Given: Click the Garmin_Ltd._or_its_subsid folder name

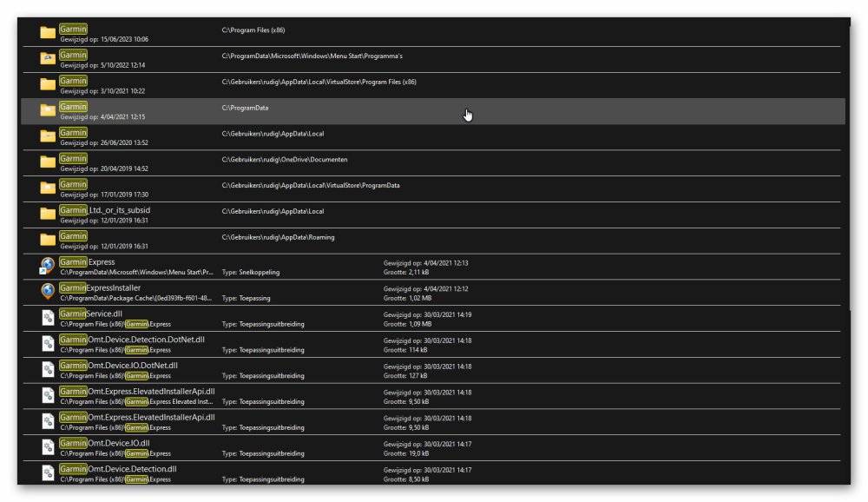Looking at the screenshot, I should (x=105, y=210).
